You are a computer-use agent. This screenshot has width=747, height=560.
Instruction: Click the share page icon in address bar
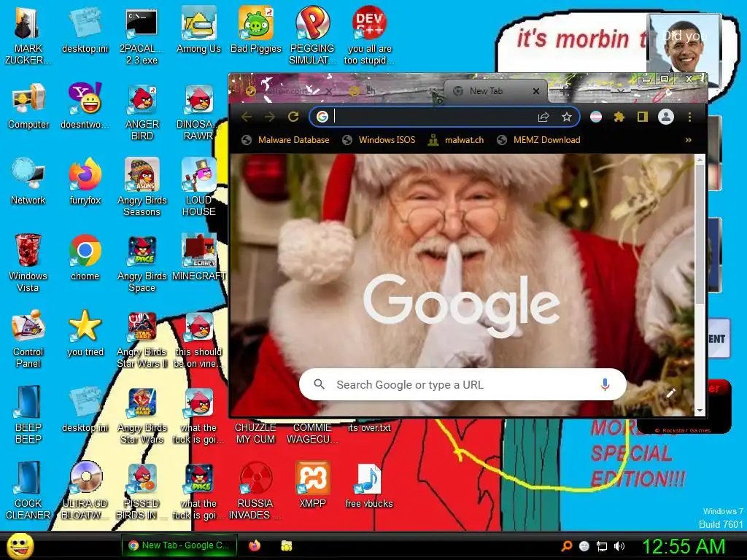(543, 117)
